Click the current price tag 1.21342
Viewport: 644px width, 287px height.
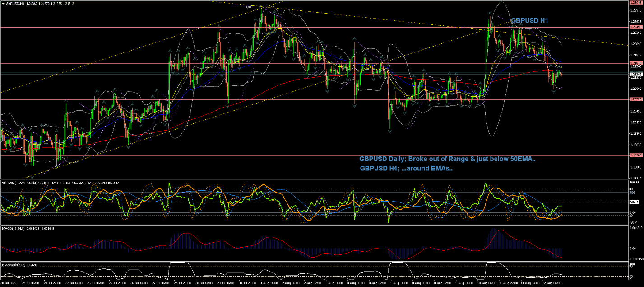pos(635,74)
